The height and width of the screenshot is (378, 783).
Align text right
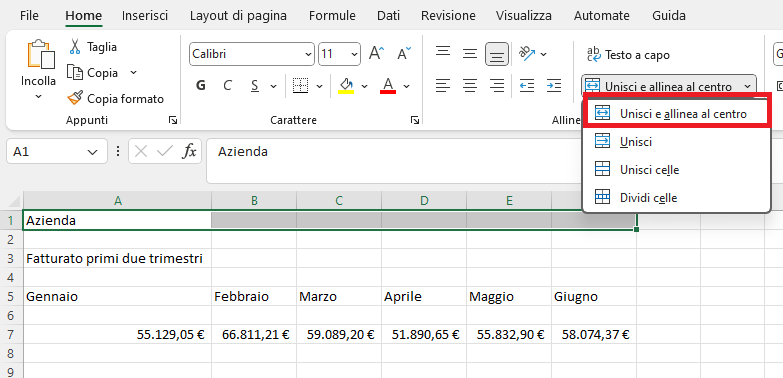point(497,86)
